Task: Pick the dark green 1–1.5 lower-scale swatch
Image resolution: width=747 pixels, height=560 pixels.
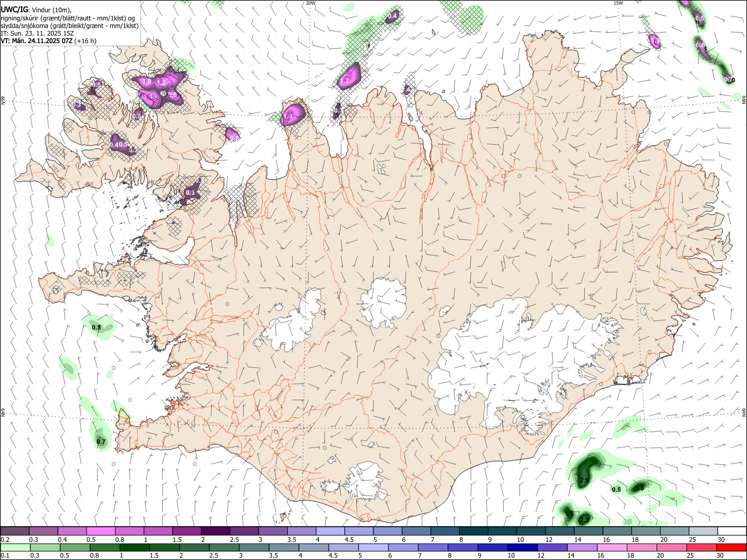Action: pyautogui.click(x=134, y=547)
